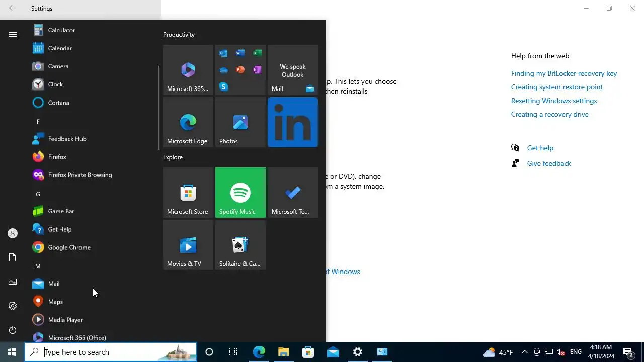This screenshot has height=362, width=644.
Task: Jump to letter G section header
Action: click(x=38, y=194)
